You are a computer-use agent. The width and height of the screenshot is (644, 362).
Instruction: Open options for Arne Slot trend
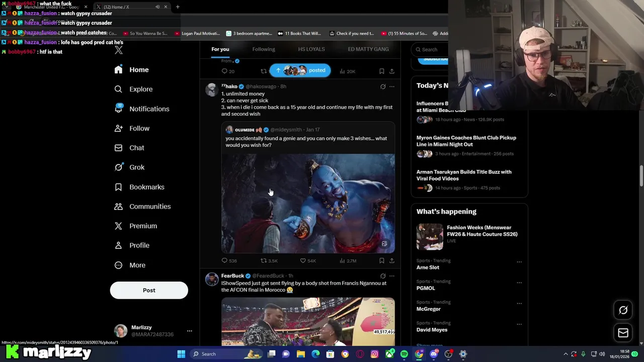[519, 262]
